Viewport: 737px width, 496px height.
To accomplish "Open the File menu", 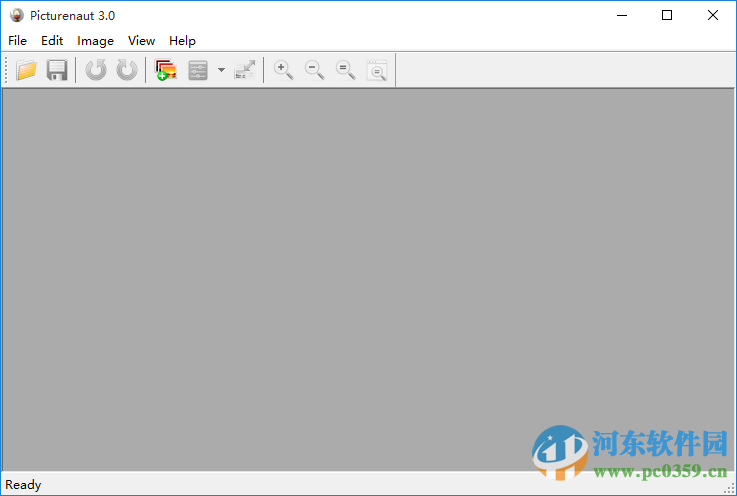I will [17, 41].
